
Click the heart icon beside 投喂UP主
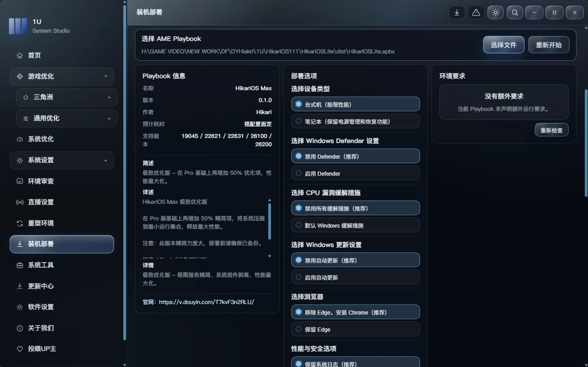pyautogui.click(x=20, y=349)
